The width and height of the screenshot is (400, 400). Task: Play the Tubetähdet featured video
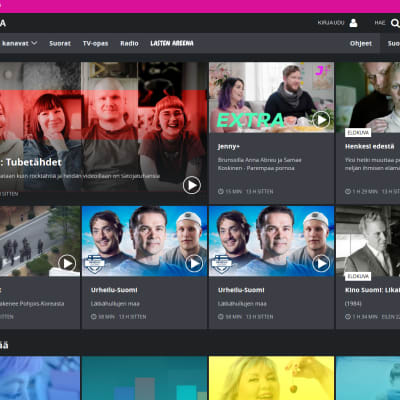tap(192, 185)
